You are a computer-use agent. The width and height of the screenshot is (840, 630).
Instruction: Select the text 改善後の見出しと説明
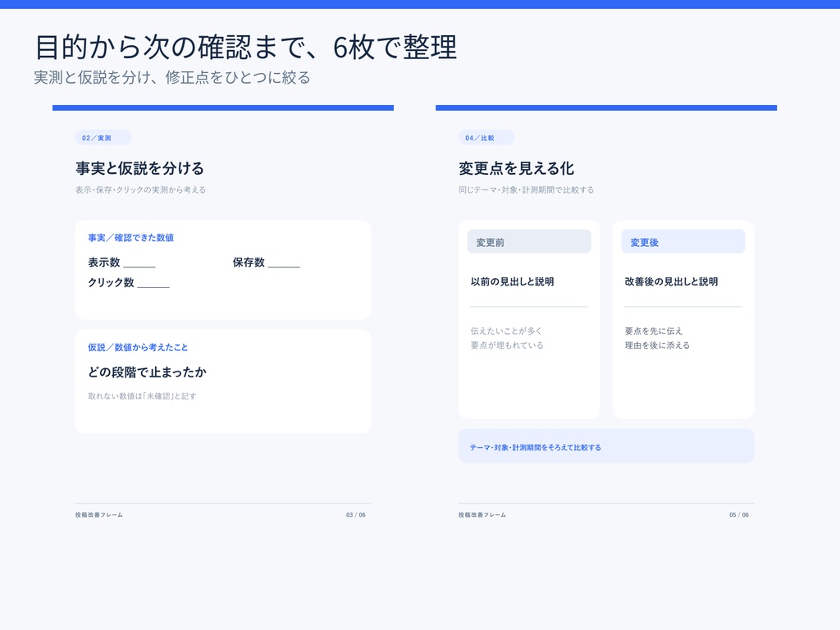(671, 281)
